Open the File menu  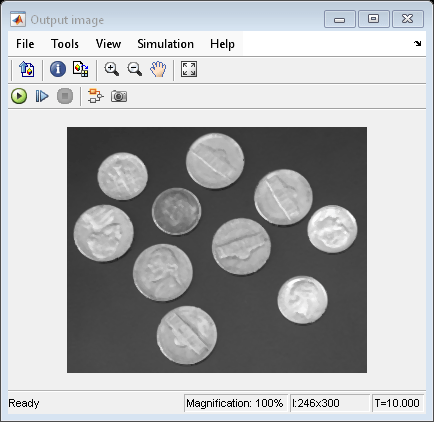click(x=25, y=44)
